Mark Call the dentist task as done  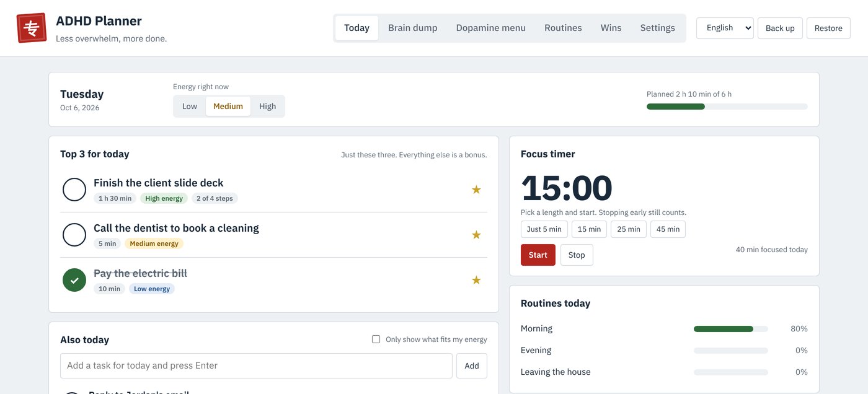click(74, 235)
